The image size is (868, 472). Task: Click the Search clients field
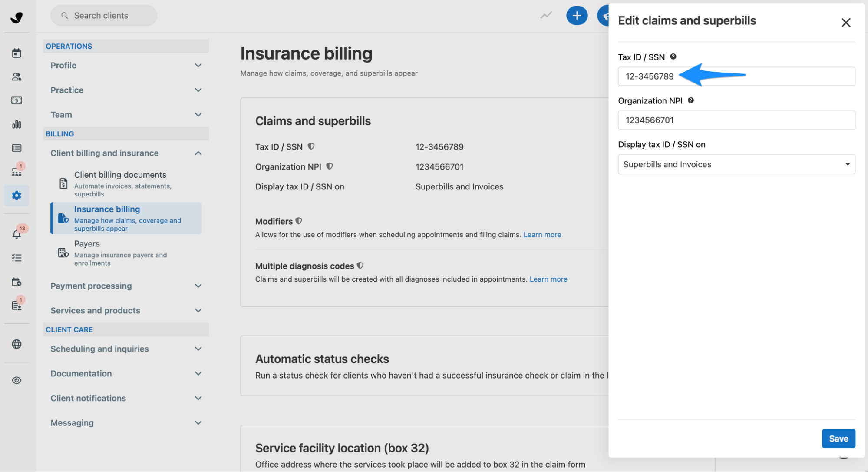pyautogui.click(x=104, y=16)
